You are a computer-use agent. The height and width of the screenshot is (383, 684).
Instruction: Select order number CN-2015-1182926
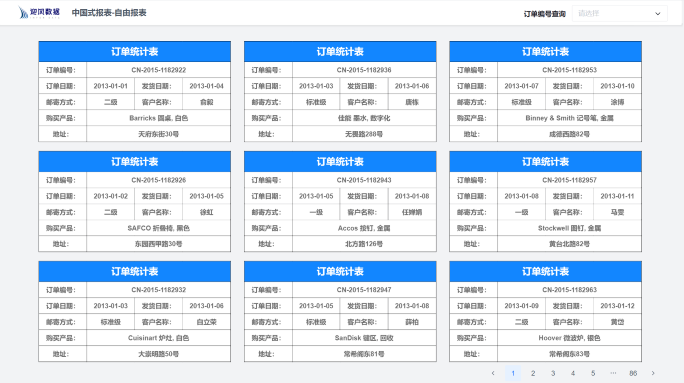point(159,180)
